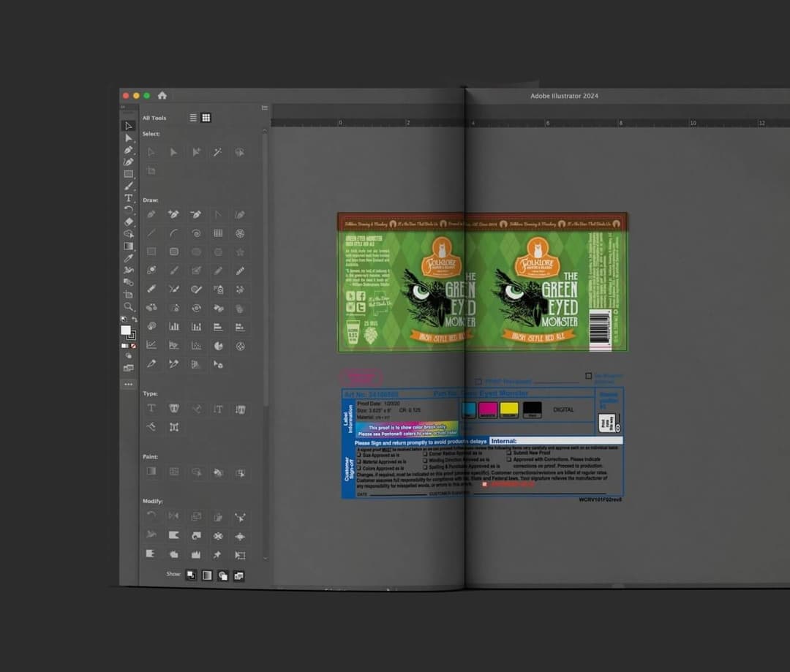Choose the Pie Graph tool
This screenshot has height=672, width=790.
pos(218,345)
